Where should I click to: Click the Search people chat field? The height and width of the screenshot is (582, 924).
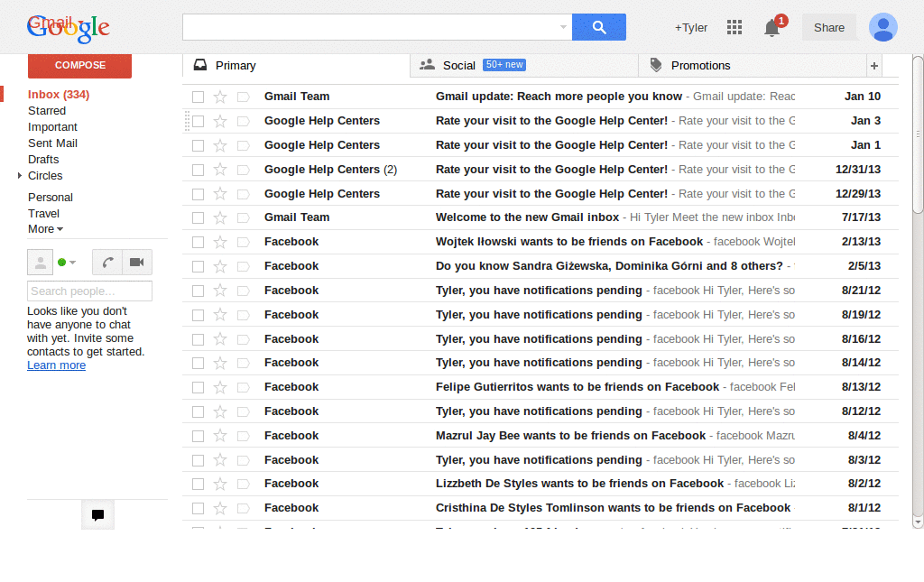[89, 291]
